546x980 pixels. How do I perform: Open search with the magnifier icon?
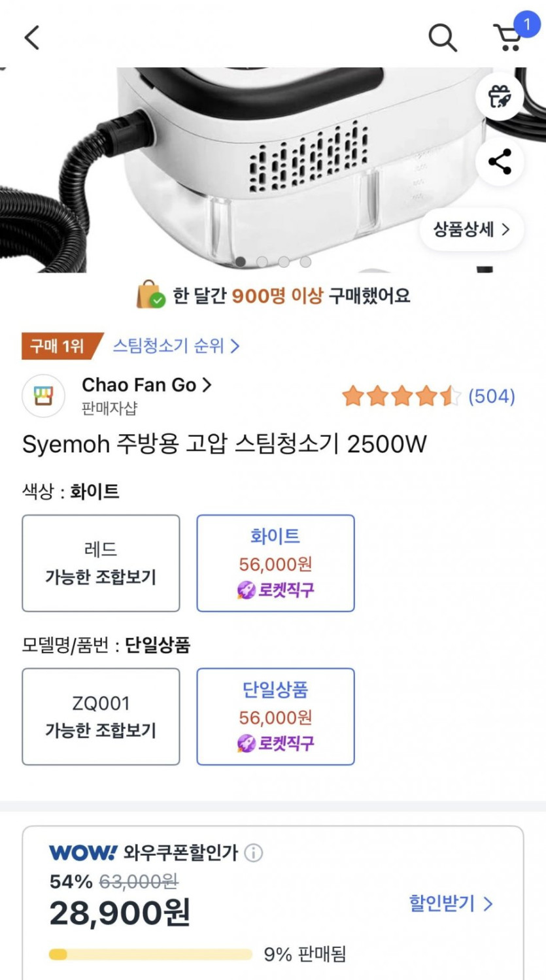click(442, 37)
